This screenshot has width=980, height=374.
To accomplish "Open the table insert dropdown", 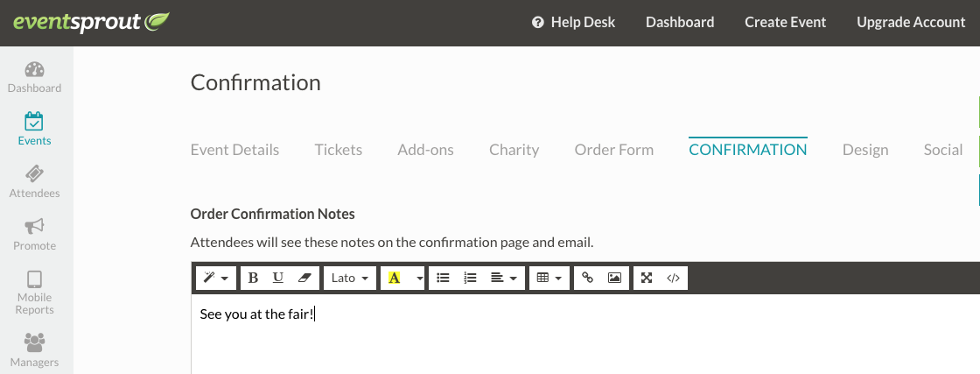I will pyautogui.click(x=549, y=278).
